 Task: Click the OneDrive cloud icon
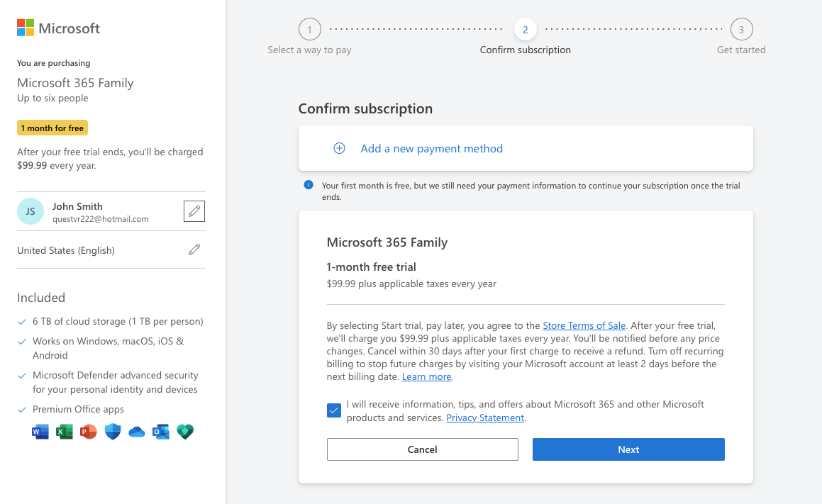137,432
